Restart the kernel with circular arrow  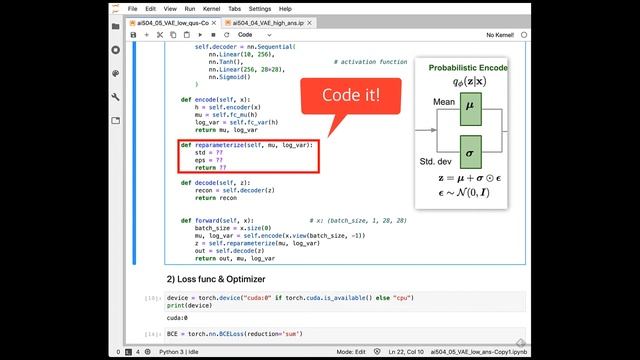[227, 35]
